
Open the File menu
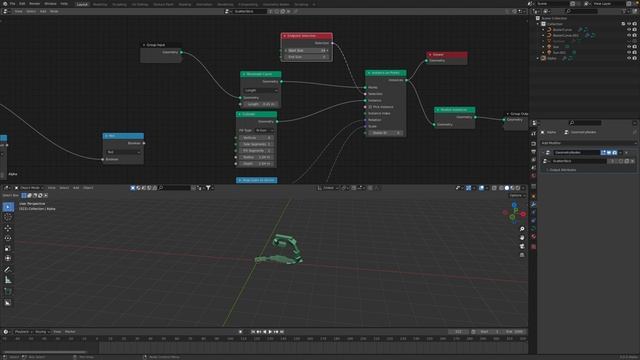click(x=13, y=4)
